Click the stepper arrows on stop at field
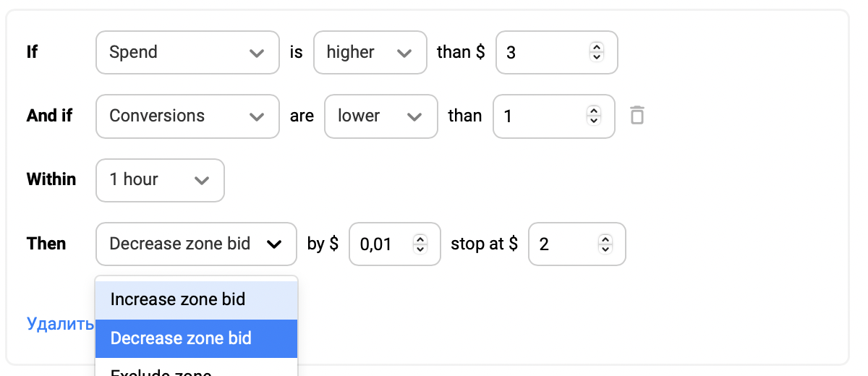This screenshot has width=868, height=376. coord(605,243)
